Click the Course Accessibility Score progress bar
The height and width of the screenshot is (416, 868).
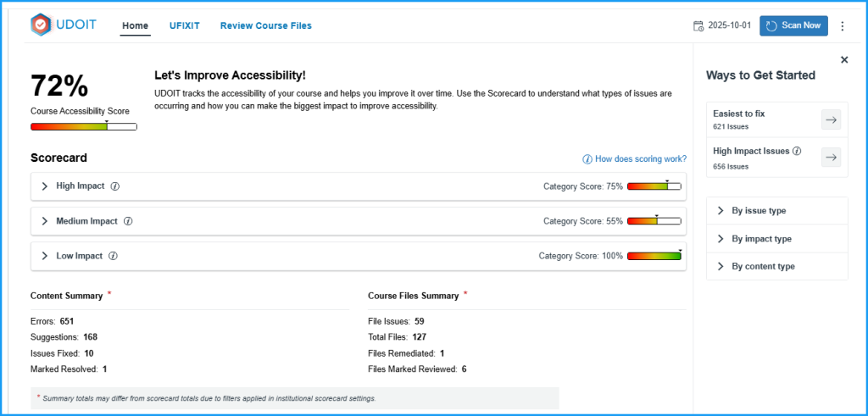click(x=83, y=126)
